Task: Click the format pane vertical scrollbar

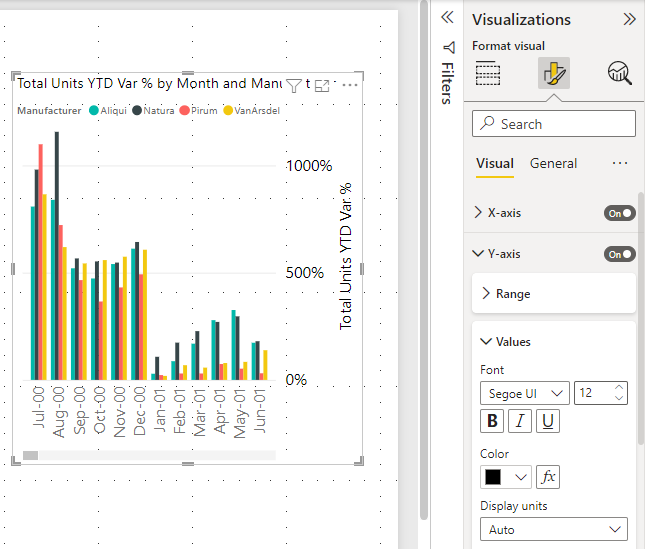Action: click(641, 318)
